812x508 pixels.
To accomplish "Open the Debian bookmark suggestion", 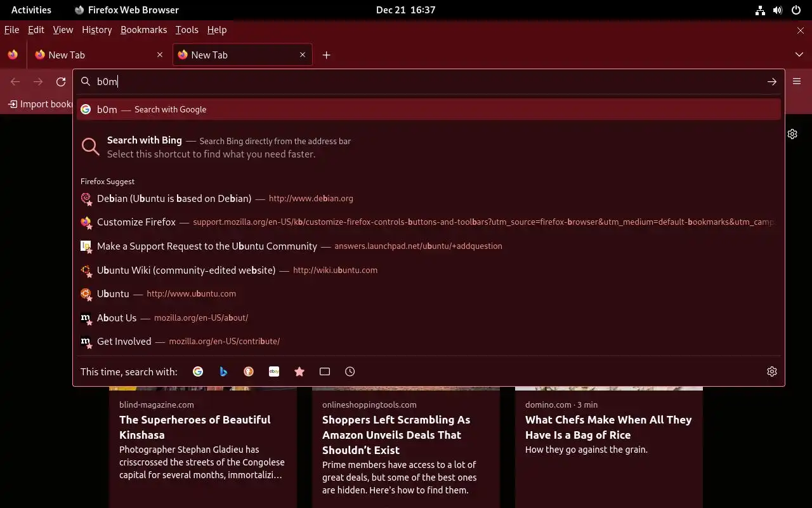I will click(429, 198).
